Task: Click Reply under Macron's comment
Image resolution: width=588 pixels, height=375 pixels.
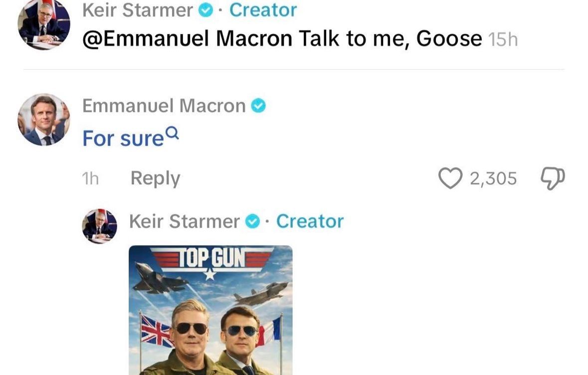Action: pos(155,178)
